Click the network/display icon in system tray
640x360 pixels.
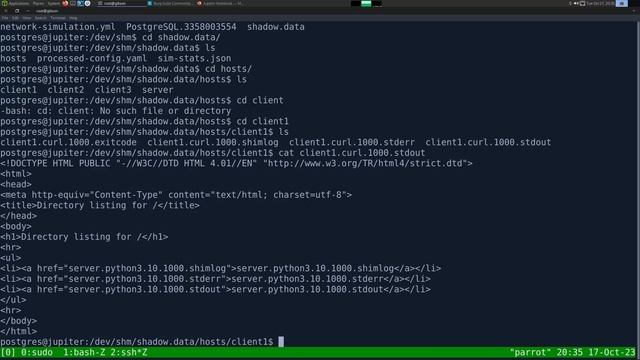[x=582, y=3]
